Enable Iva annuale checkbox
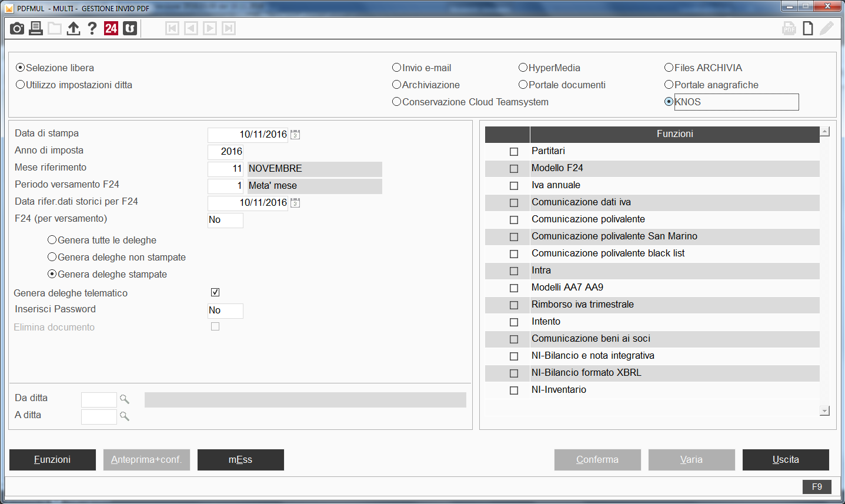Viewport: 845px width, 504px height. click(x=514, y=186)
